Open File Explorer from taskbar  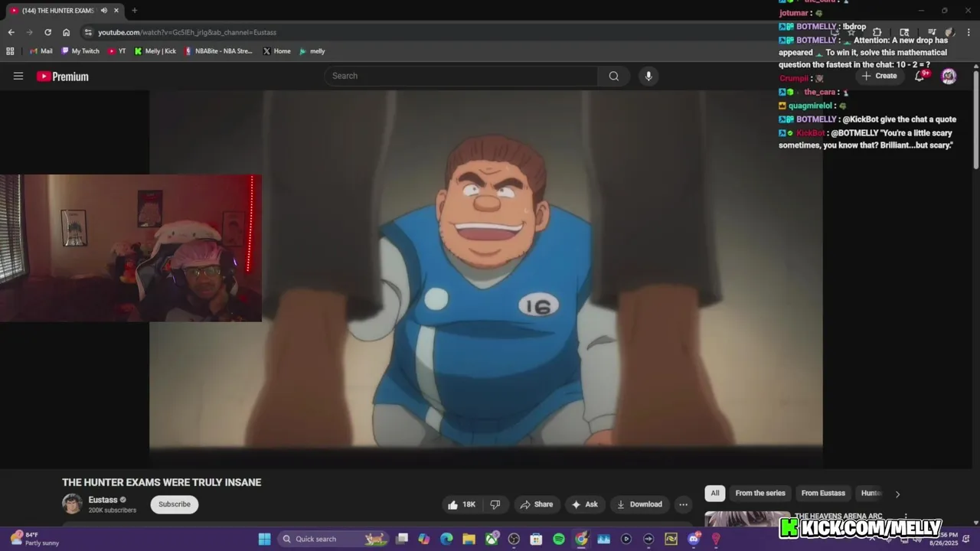tap(469, 539)
